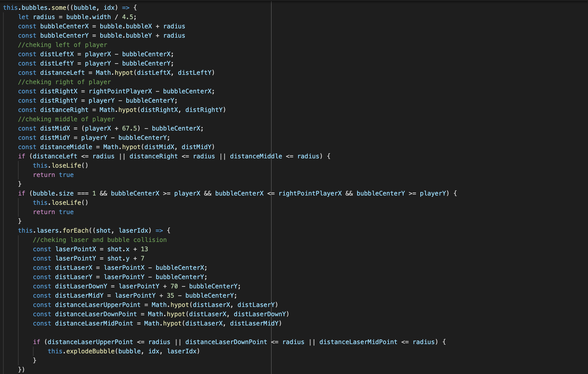588x374 pixels.
Task: Click number 70 in distLaserDownY line
Action: [174, 286]
